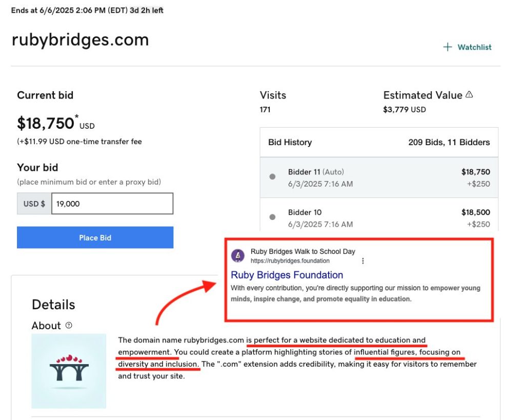Screen dimensions: 525x420
Task: Click the bridge logo thumbnail in About
Action: coord(69,371)
